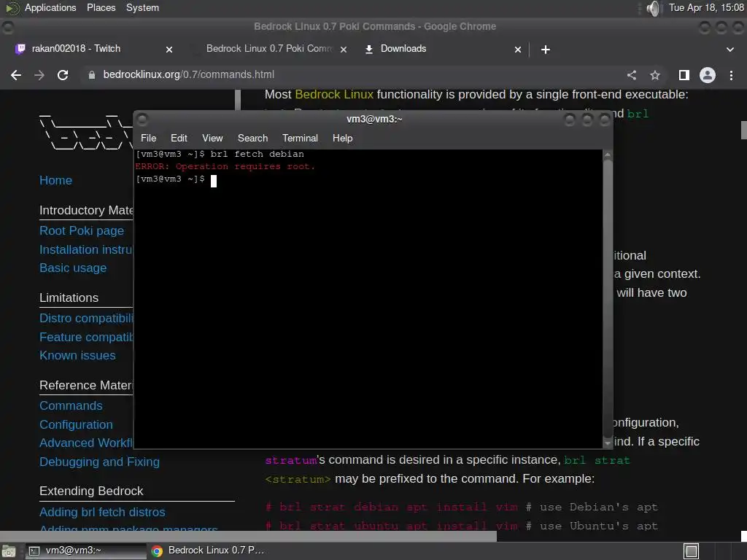This screenshot has height=560, width=747.
Task: Click the URL address bar
Action: coord(352,75)
